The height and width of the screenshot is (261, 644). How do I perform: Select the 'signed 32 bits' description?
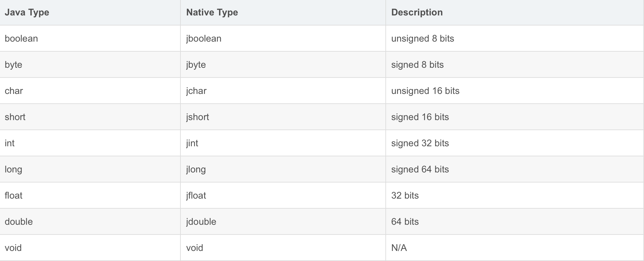420,143
